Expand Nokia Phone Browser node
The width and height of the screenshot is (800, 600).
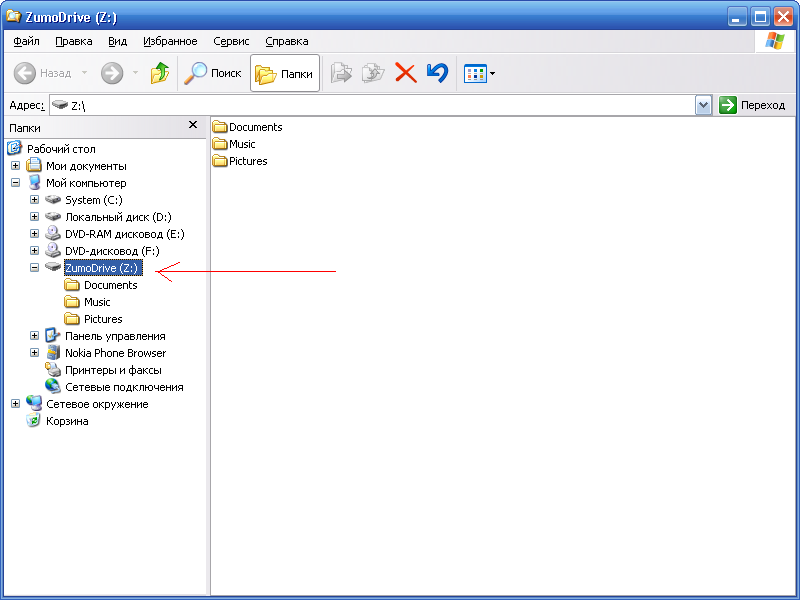tap(34, 353)
